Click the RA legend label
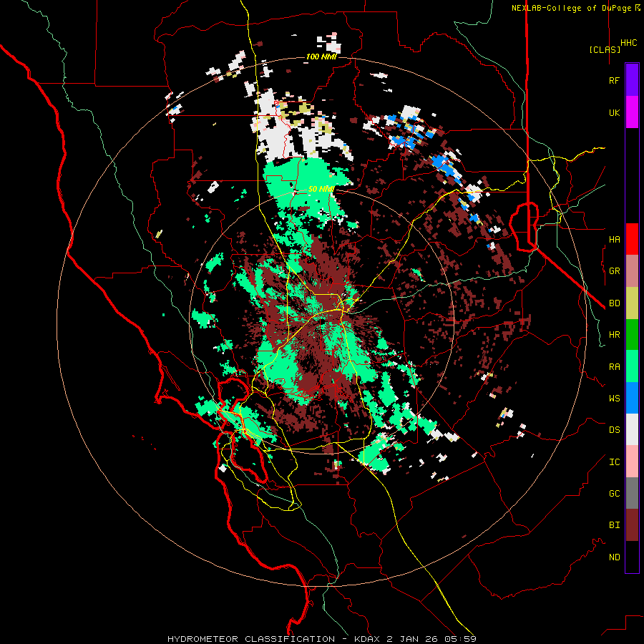644x644 pixels. [614, 367]
